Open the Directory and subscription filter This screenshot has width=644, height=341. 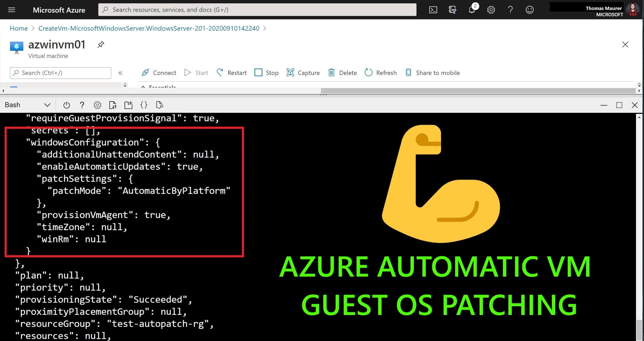pyautogui.click(x=452, y=10)
